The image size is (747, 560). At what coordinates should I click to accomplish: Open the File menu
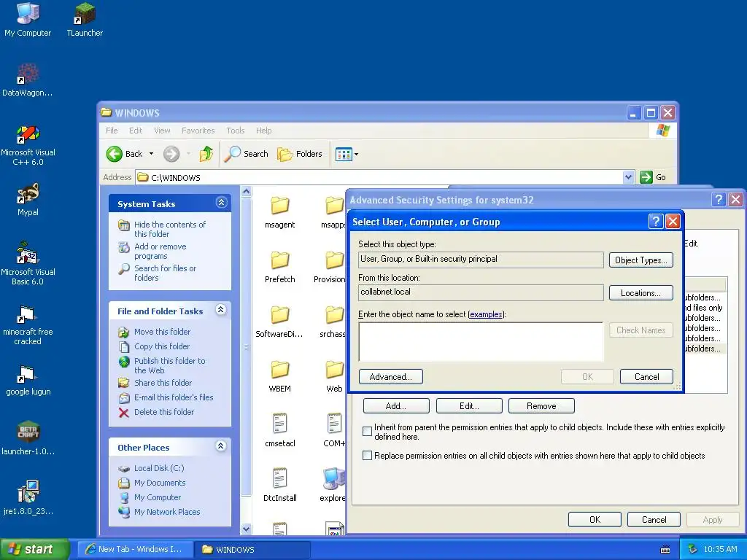(112, 131)
